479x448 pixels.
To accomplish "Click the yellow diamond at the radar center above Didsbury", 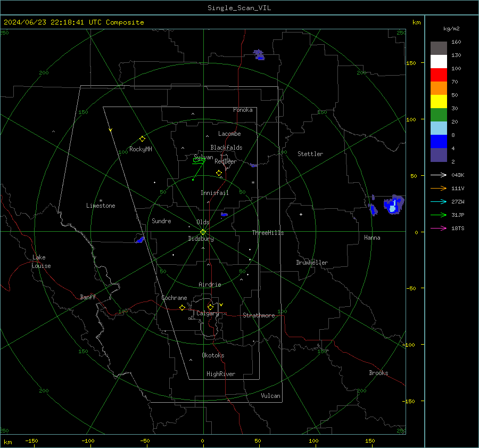I will pos(203,232).
